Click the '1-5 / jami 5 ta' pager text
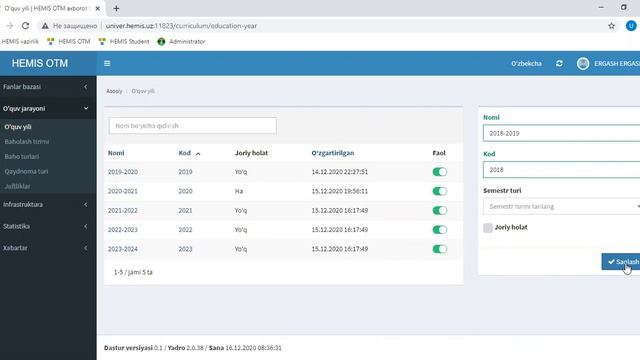Image resolution: width=640 pixels, height=360 pixels. (x=133, y=272)
